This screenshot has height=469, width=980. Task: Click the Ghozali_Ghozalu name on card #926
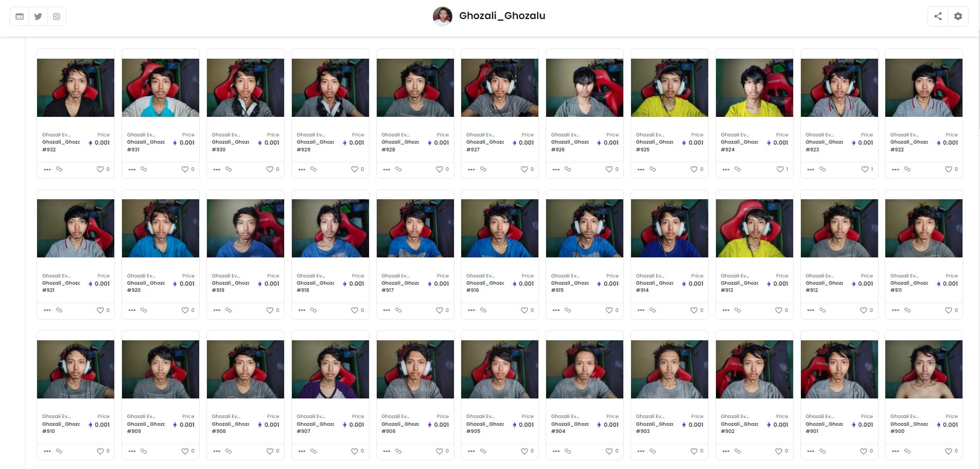click(x=570, y=142)
